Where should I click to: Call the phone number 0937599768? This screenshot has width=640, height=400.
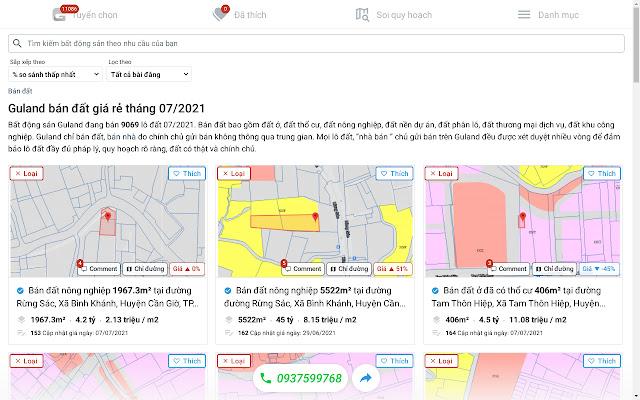(x=300, y=379)
